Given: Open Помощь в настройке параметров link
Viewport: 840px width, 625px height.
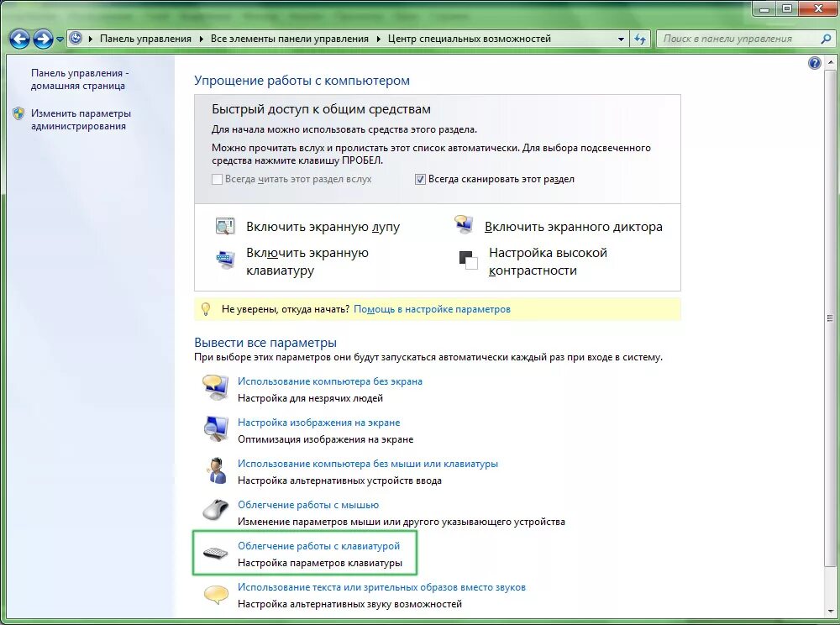Looking at the screenshot, I should coord(432,309).
